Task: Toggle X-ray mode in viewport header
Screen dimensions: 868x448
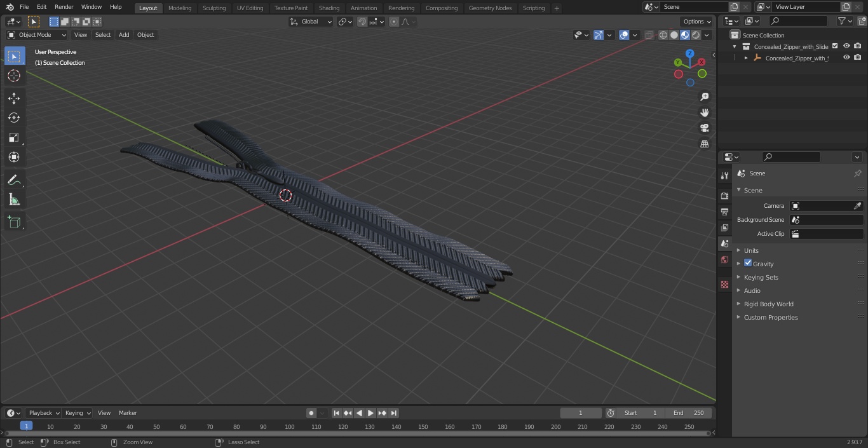Action: coord(649,35)
